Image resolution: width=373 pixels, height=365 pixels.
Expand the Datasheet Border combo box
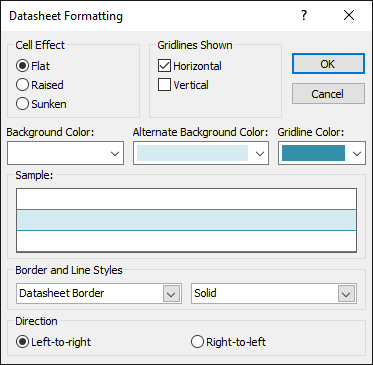[171, 294]
